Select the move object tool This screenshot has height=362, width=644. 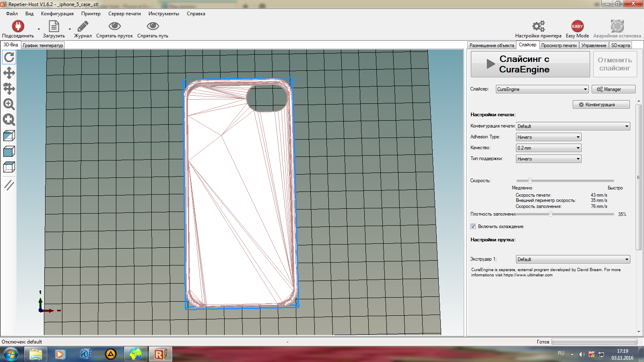pyautogui.click(x=9, y=88)
